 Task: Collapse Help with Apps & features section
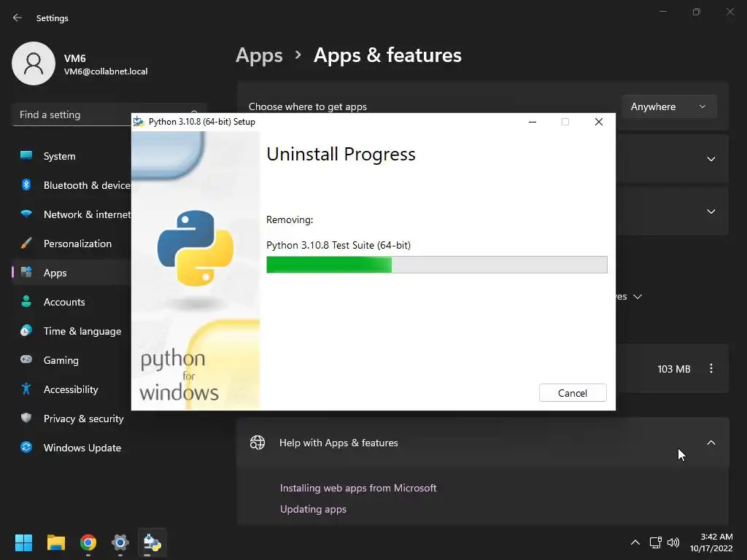711,443
